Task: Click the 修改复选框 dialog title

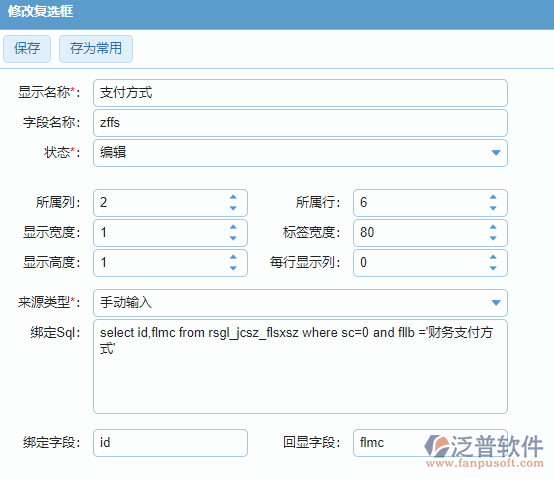Action: (40, 11)
